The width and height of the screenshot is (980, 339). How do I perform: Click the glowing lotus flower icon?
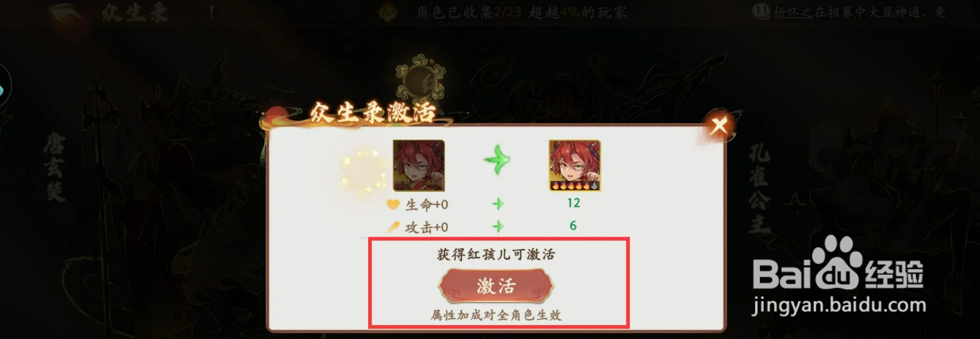coord(364,171)
